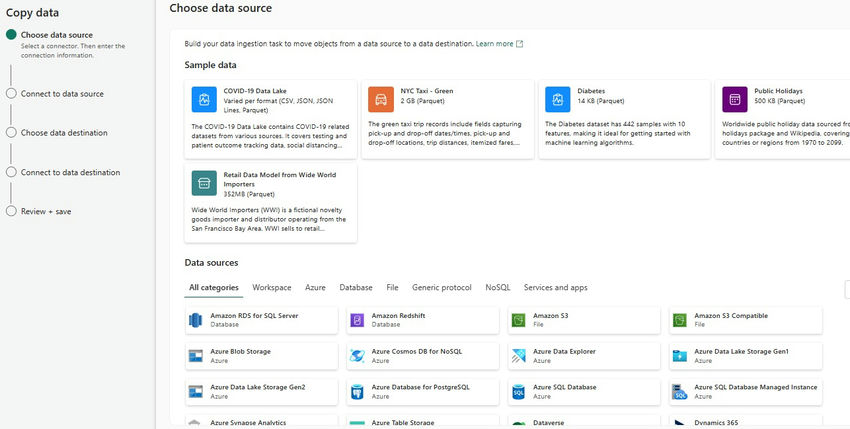Go to the Connect to data source step
850x429 pixels.
tap(62, 94)
